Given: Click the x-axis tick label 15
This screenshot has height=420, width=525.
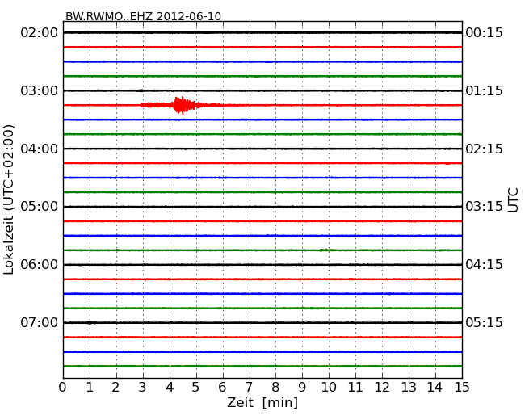Looking at the screenshot, I should pos(462,388).
